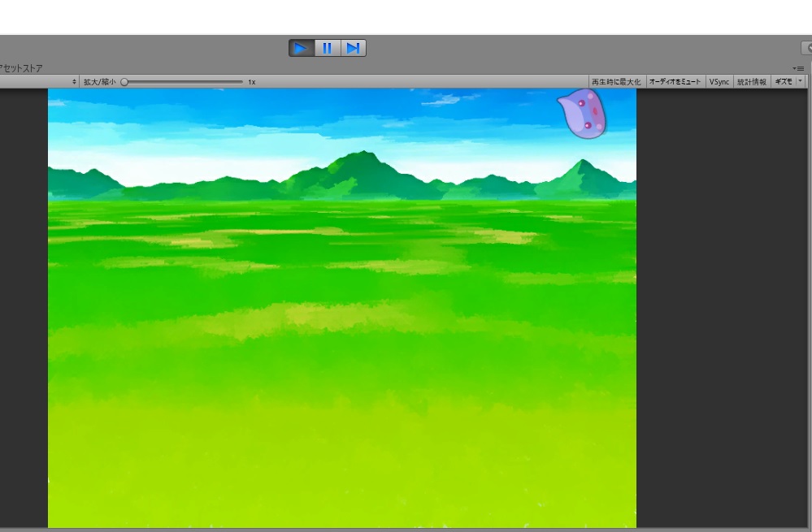Toggle オーディオをミュート button
This screenshot has height=532, width=812.
pyautogui.click(x=675, y=82)
